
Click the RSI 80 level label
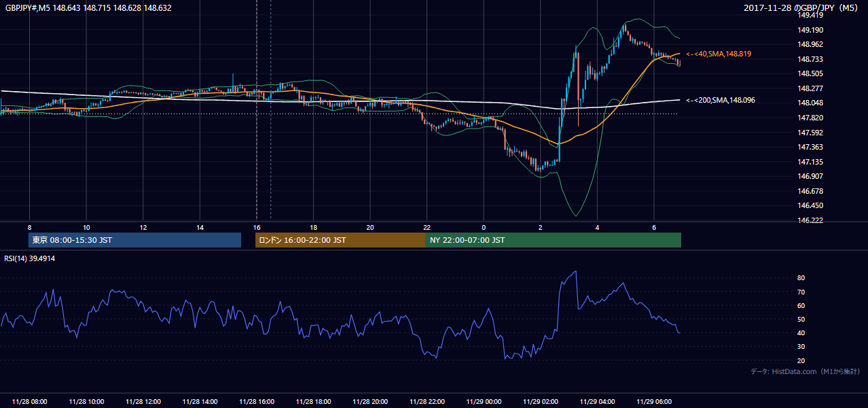click(801, 278)
